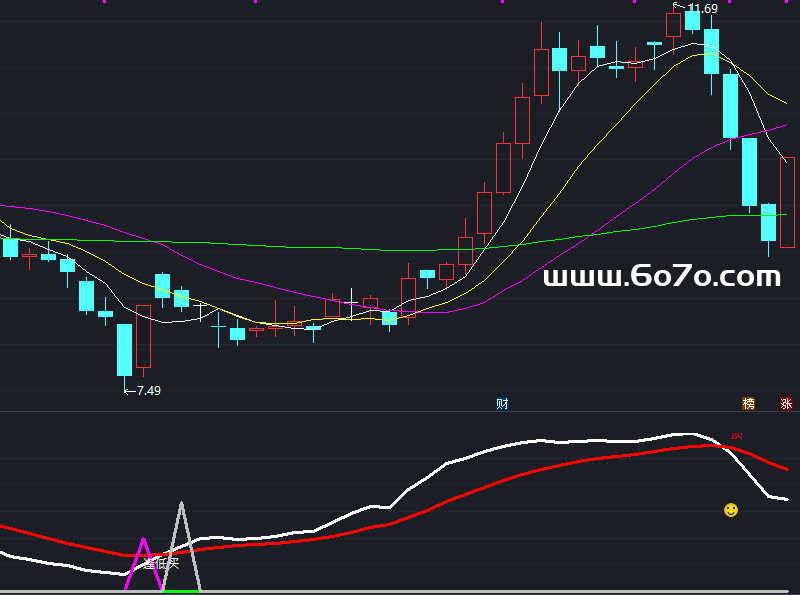Click the dark red 涨 marker icon
Image resolution: width=800 pixels, height=595 pixels.
coord(786,404)
